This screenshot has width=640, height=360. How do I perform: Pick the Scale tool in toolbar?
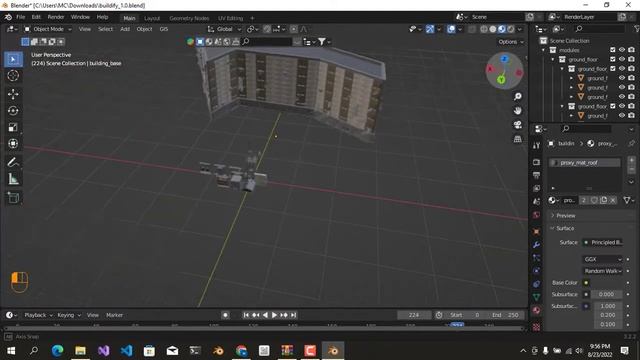[13, 127]
